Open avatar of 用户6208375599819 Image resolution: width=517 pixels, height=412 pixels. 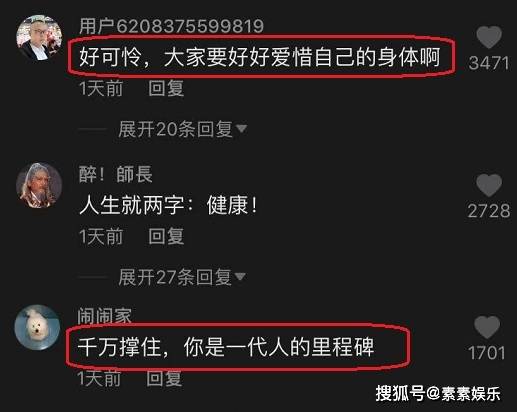pyautogui.click(x=39, y=37)
